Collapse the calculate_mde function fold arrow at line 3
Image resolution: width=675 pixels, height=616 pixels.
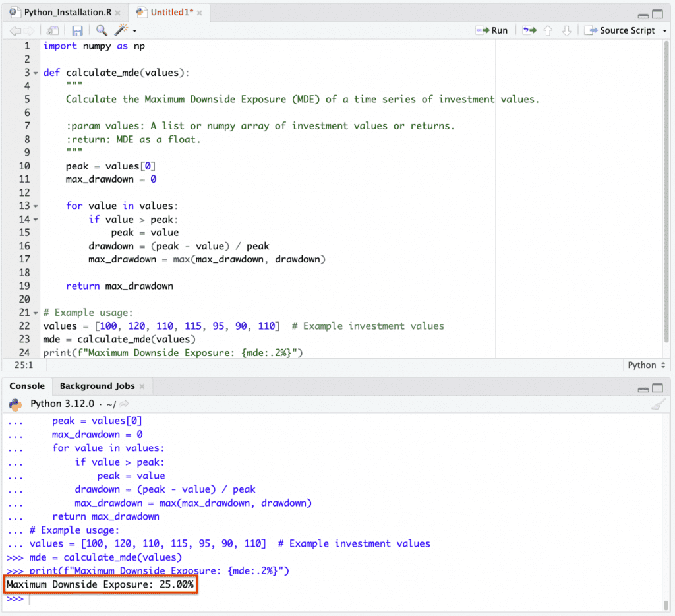[x=36, y=73]
